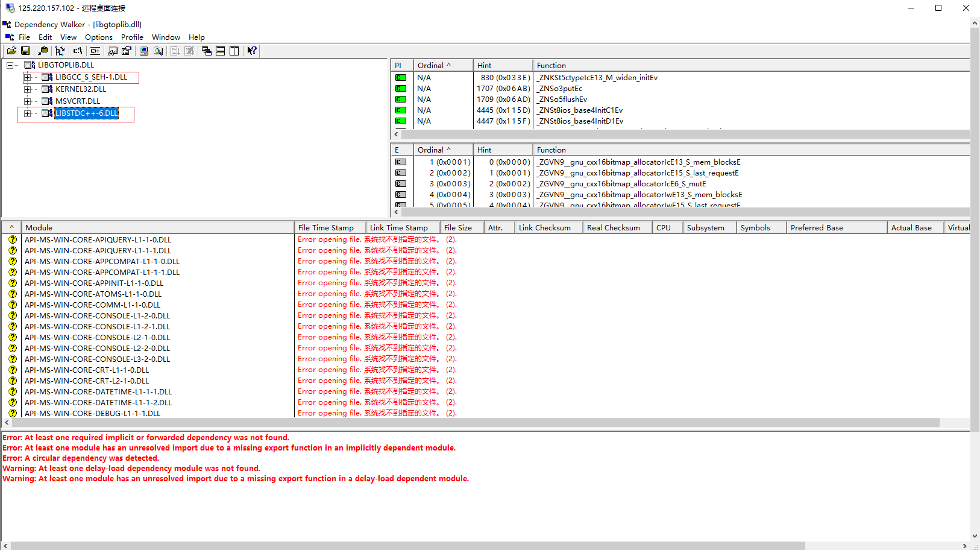Select the Copy toolbar icon

tap(43, 51)
